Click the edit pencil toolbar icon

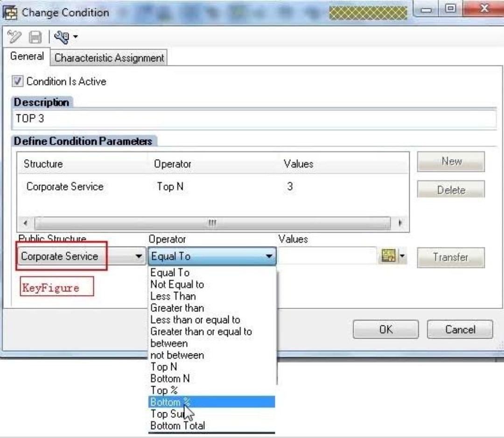click(x=13, y=36)
